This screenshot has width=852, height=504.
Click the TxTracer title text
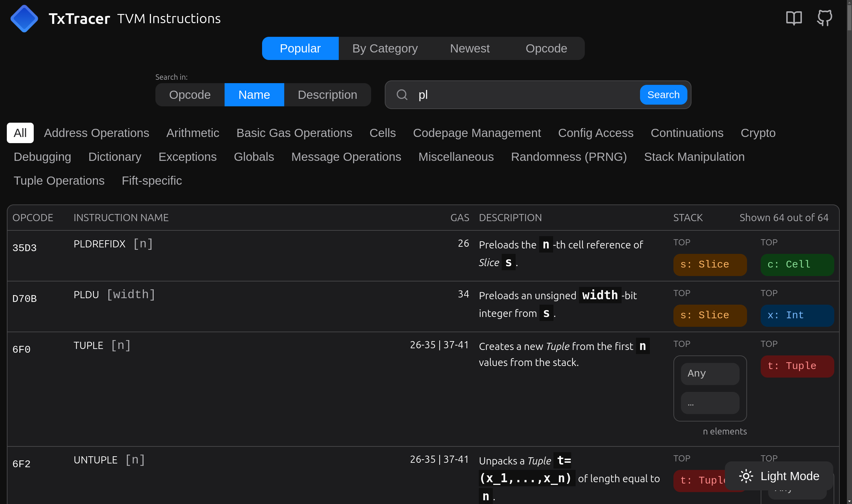(x=79, y=19)
